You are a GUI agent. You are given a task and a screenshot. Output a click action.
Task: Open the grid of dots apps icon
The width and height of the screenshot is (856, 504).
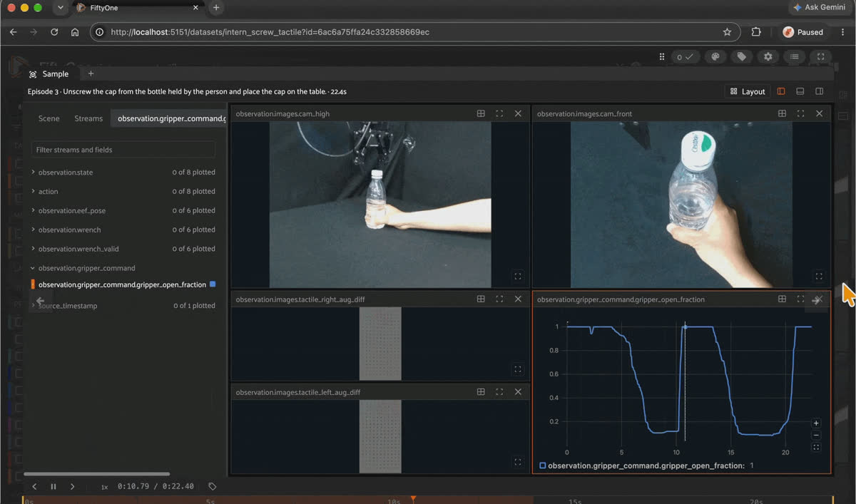(662, 57)
